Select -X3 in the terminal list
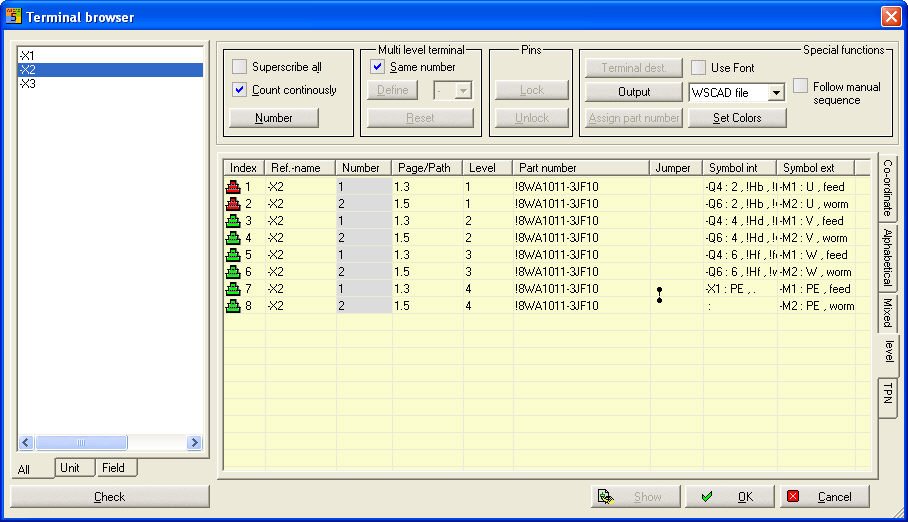Viewport: 908px width, 522px height. (x=111, y=83)
